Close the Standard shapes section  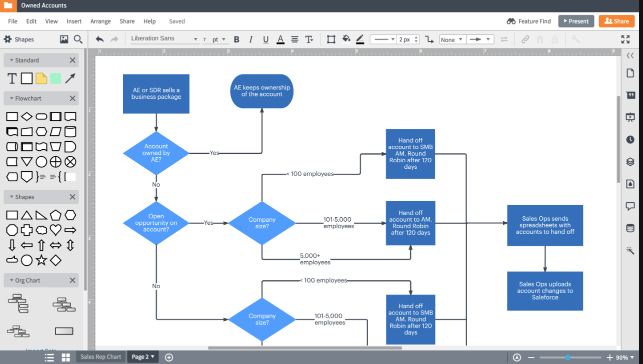point(72,60)
